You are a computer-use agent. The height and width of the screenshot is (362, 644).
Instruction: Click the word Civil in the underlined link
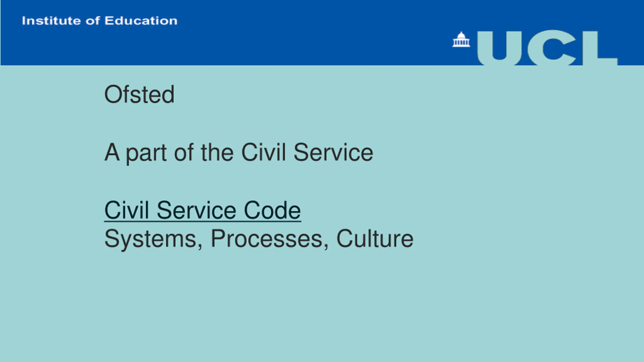pyautogui.click(x=127, y=210)
